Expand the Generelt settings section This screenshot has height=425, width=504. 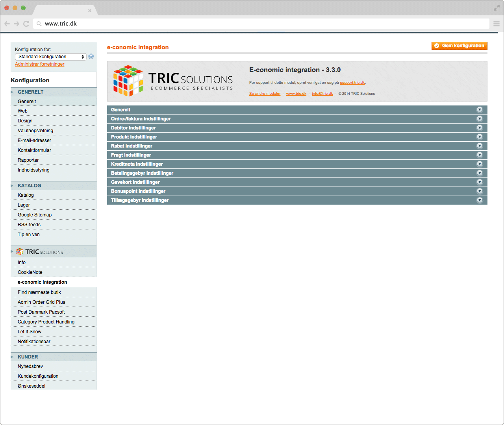tap(297, 110)
